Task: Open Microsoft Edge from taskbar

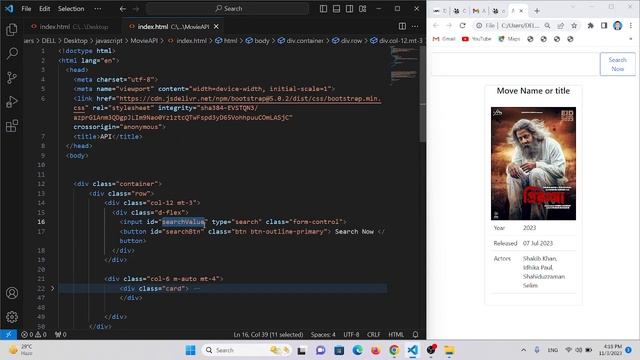Action: click(x=358, y=350)
